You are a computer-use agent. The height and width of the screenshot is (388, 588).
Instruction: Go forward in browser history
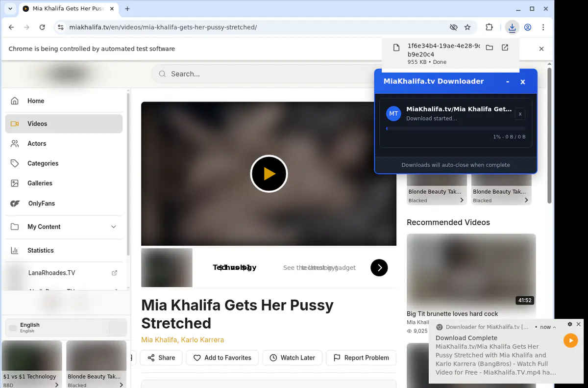coord(26,27)
